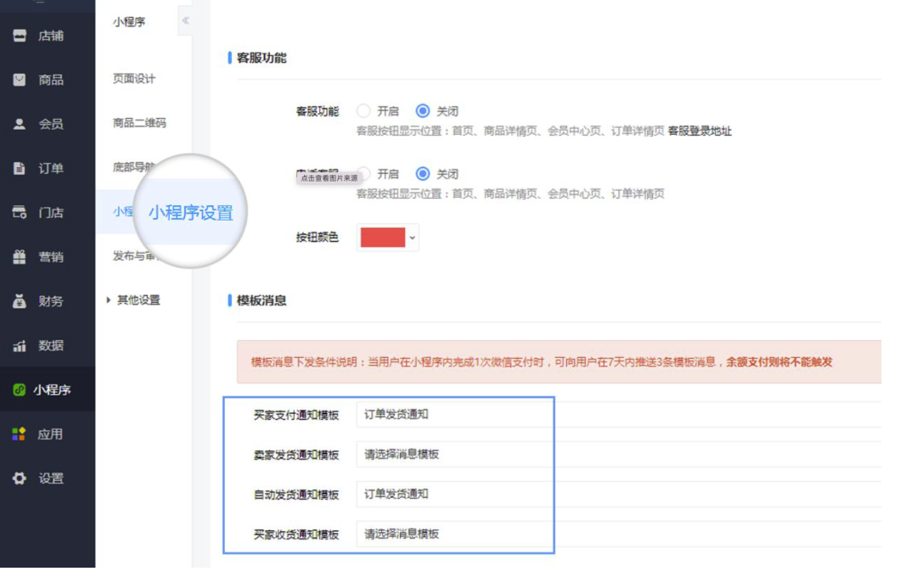917x588 pixels.
Task: Select 关闭 radio in second customer service row
Action: pyautogui.click(x=422, y=174)
